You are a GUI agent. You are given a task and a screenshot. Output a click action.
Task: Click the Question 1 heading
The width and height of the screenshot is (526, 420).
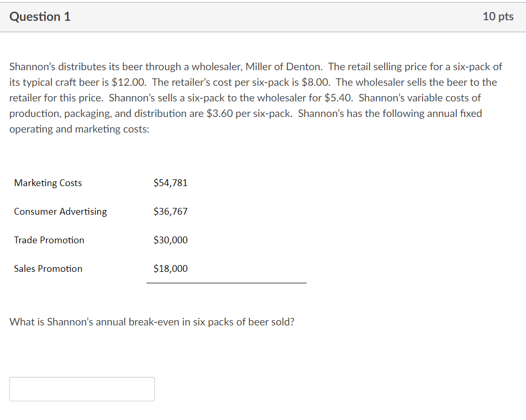[41, 17]
